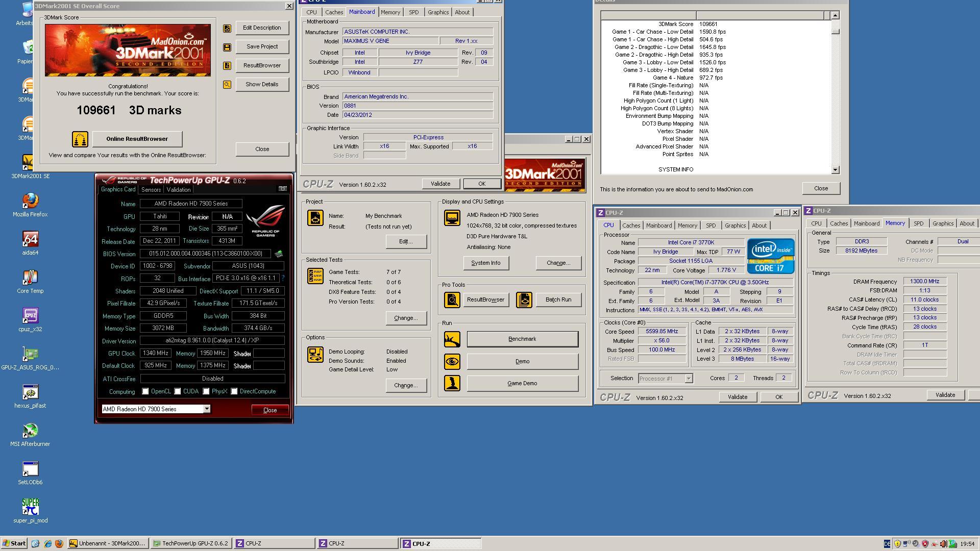
Task: Open SPD tab in Mainboard CPU-Z window
Action: (413, 12)
